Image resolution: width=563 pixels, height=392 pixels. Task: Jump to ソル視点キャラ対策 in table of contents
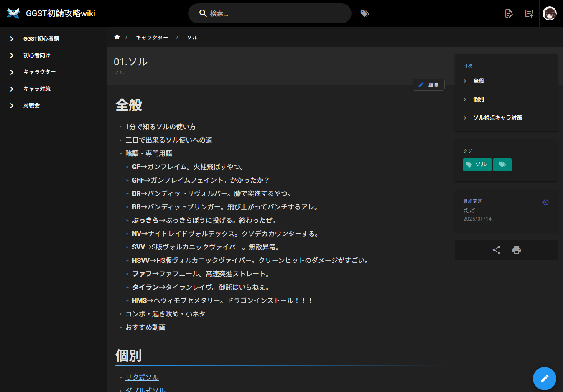click(498, 117)
